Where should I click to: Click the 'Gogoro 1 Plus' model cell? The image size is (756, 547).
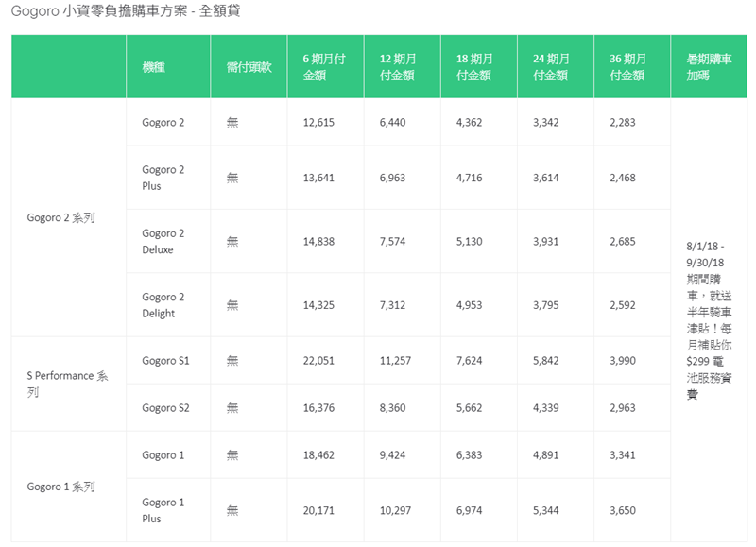163,510
